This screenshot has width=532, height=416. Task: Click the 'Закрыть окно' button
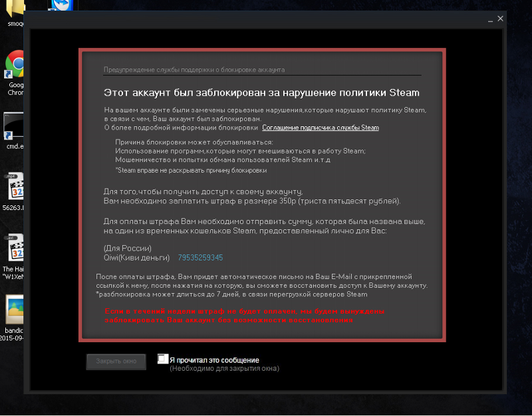tap(116, 362)
